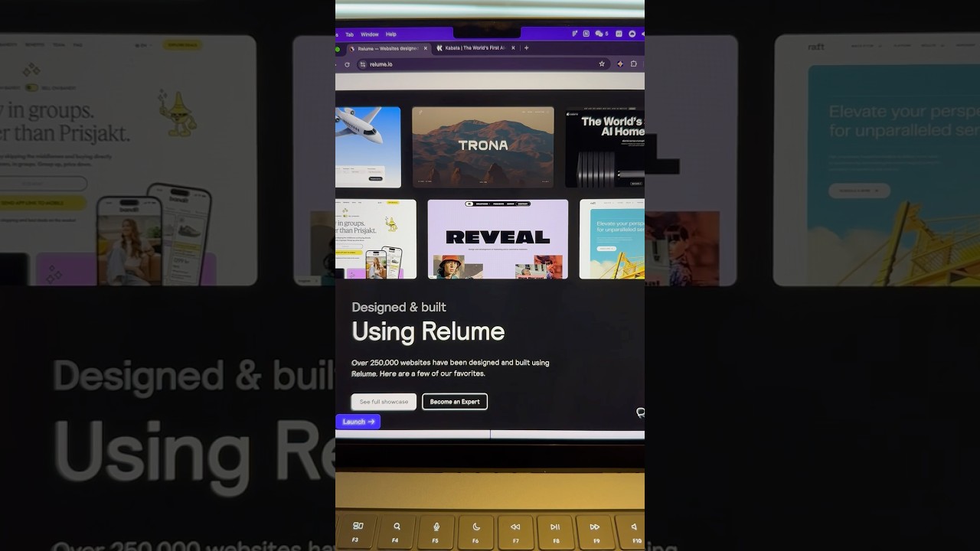Focus the relume.io address bar

click(x=482, y=64)
